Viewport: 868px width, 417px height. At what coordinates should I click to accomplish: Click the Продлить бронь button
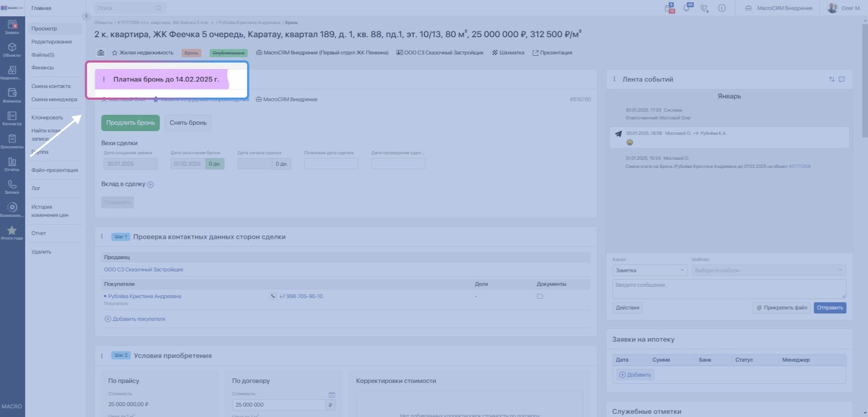tap(130, 123)
